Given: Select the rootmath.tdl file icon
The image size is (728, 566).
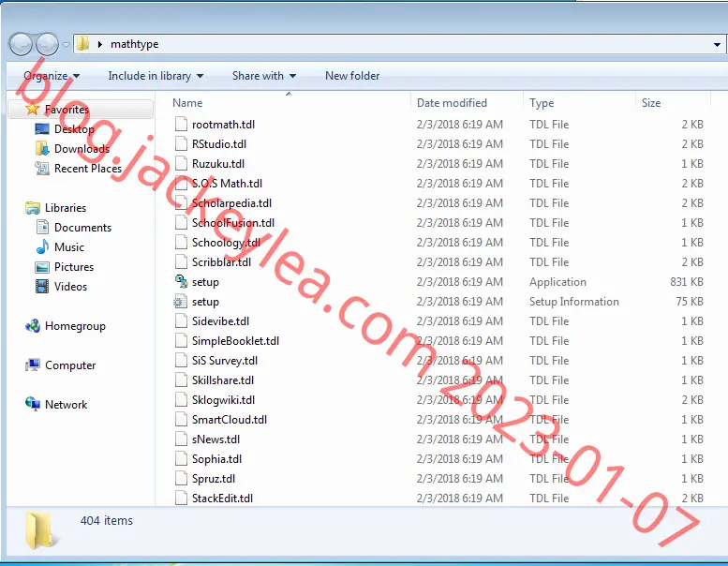Looking at the screenshot, I should (181, 125).
